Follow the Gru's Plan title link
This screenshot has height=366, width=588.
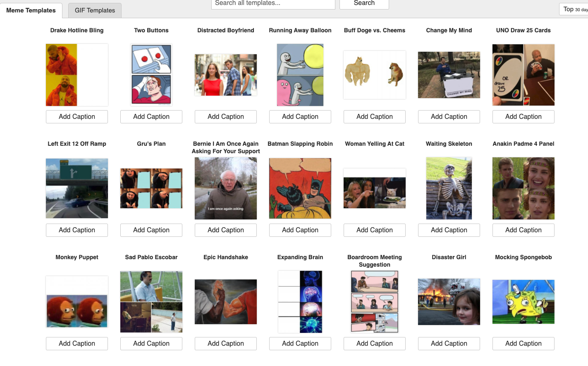click(x=151, y=144)
